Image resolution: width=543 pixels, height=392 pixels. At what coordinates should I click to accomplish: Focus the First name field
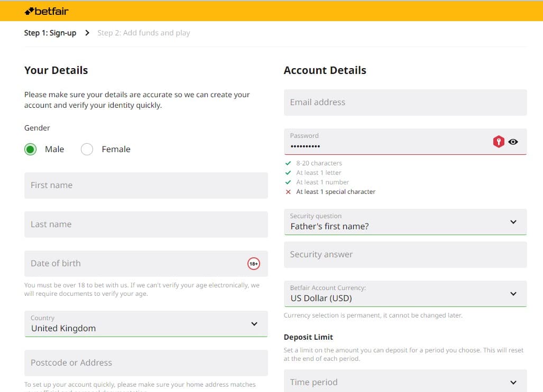click(x=146, y=185)
